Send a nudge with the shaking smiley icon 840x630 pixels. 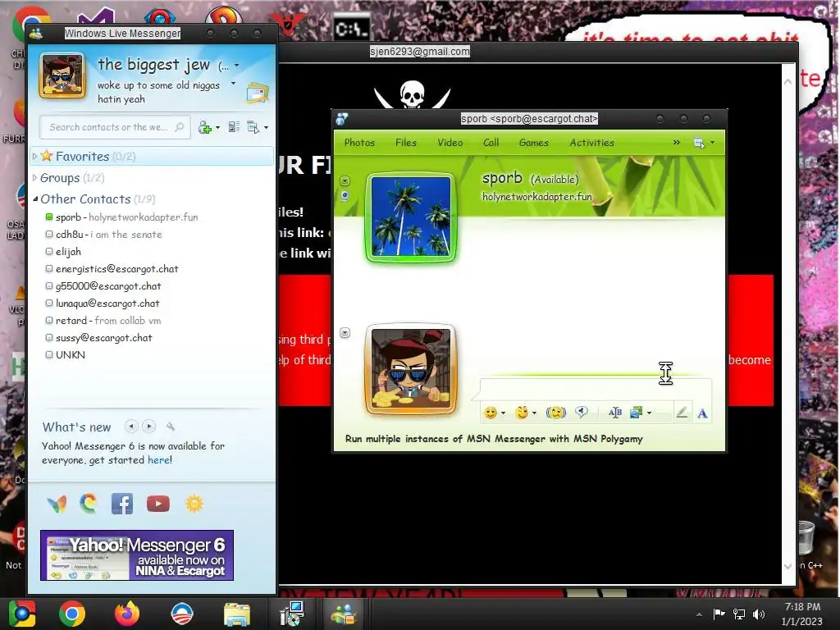(555, 413)
